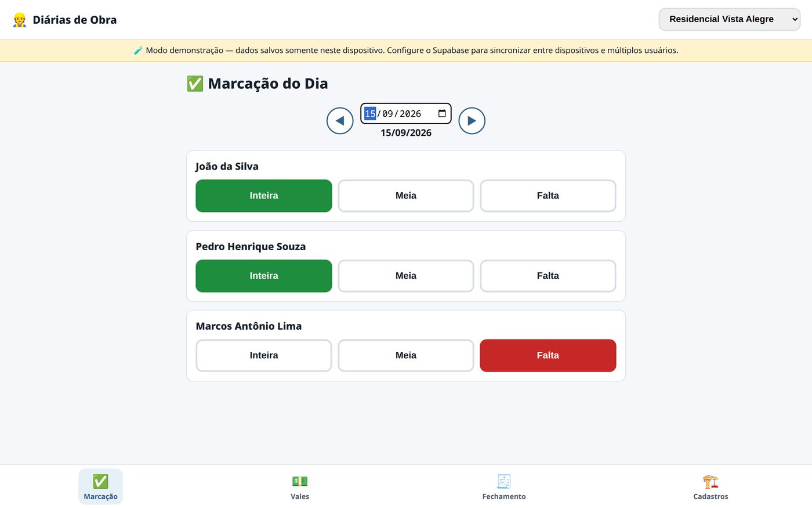Image resolution: width=812 pixels, height=508 pixels.
Task: Click the month 09 in date input
Action: [387, 113]
